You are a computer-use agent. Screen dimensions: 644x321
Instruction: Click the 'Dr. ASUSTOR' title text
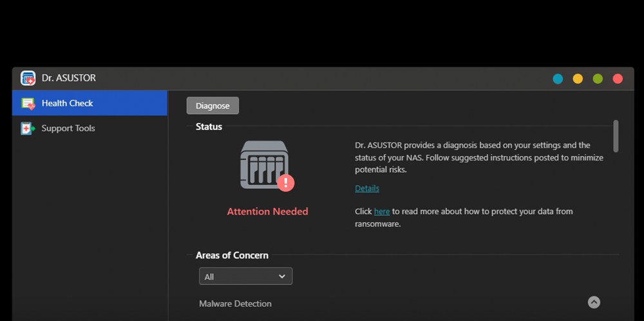69,78
